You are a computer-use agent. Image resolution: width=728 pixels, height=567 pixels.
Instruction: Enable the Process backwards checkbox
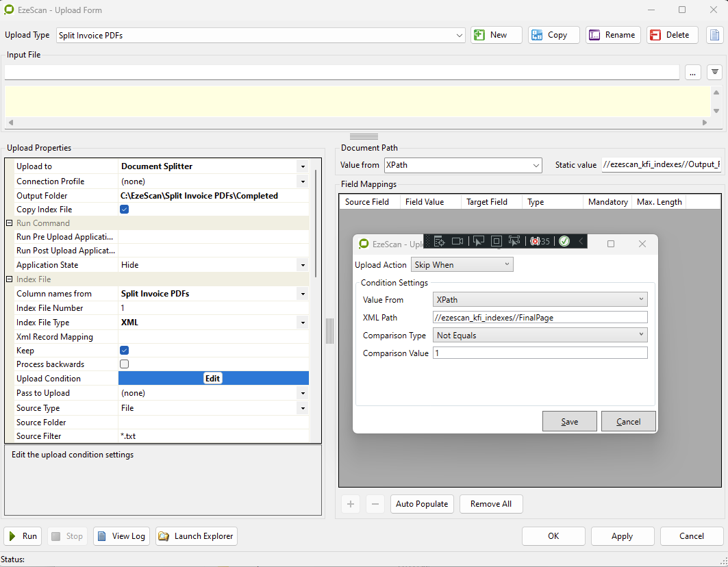[124, 364]
